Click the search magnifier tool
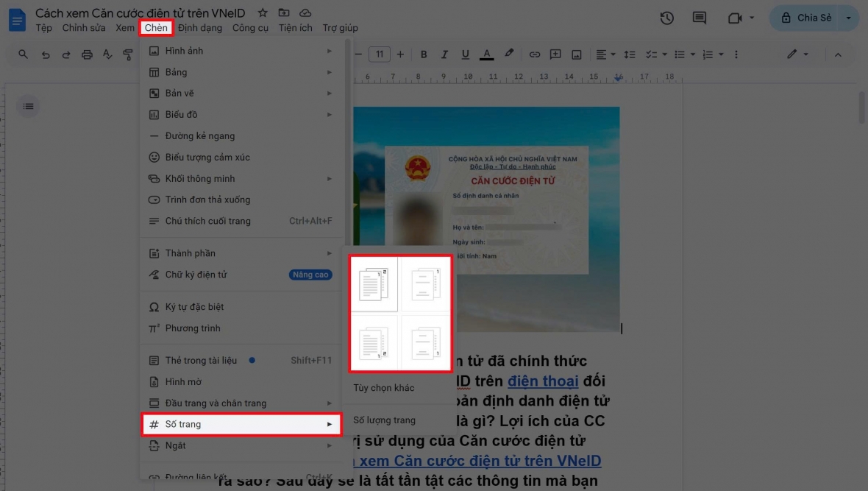The width and height of the screenshot is (868, 491). click(x=23, y=54)
